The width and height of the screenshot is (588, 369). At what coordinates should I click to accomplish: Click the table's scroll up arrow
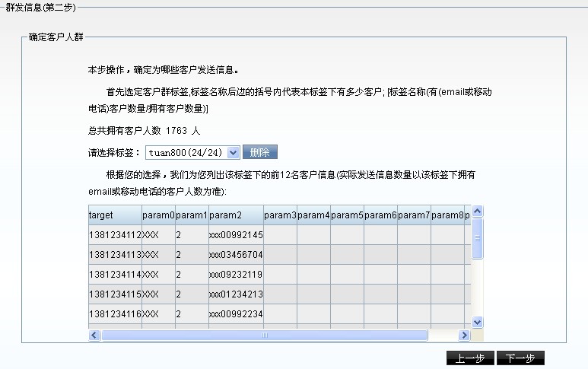[x=478, y=211]
